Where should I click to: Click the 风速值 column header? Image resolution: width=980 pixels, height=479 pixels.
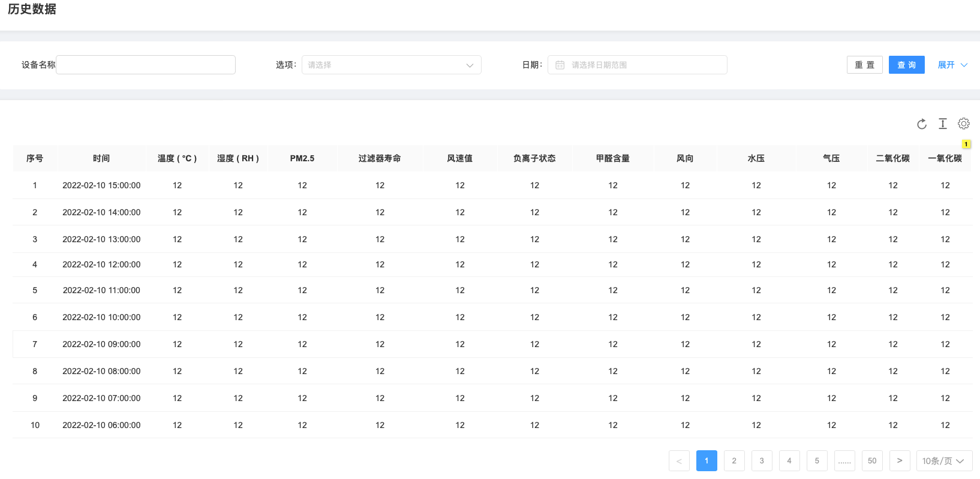point(460,158)
